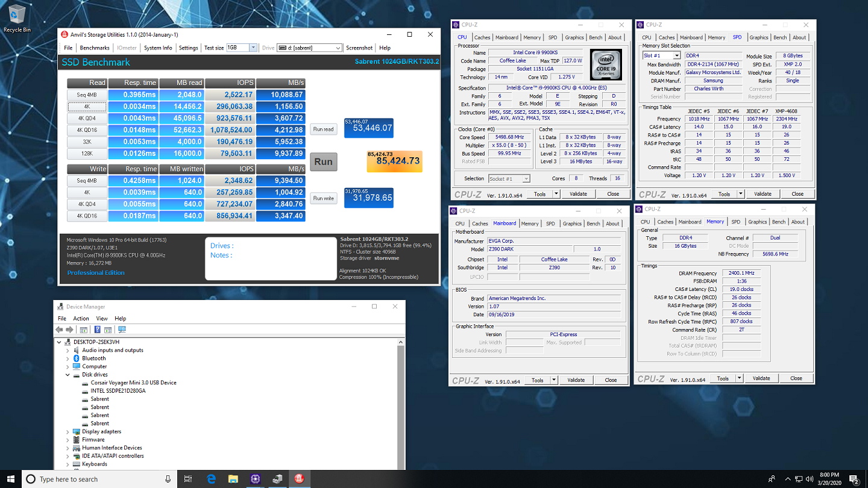Click Screenshot in Anvil's toolbar
Image resolution: width=868 pixels, height=488 pixels.
point(359,48)
